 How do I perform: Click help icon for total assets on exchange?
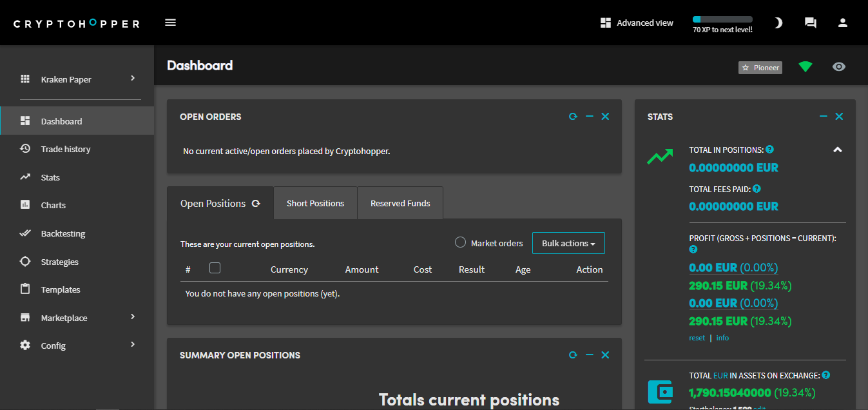pos(826,375)
